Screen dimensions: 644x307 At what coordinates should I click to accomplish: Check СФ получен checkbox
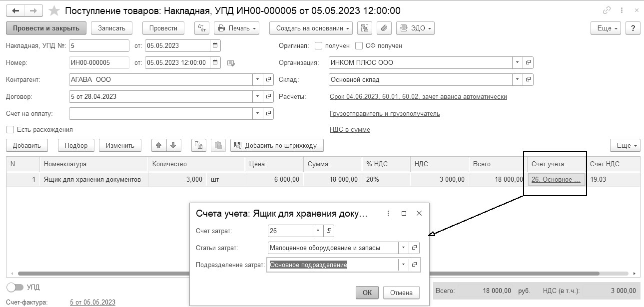coord(359,45)
